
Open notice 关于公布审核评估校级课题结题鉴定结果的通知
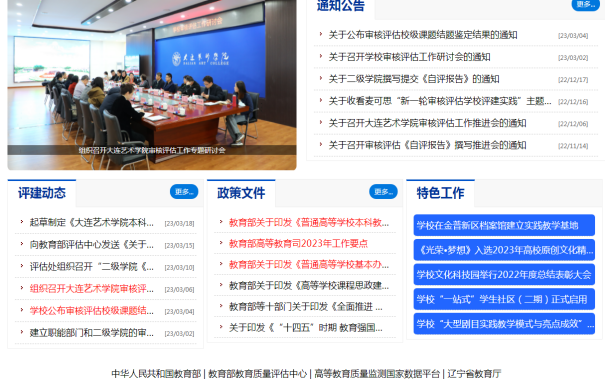coord(423,35)
